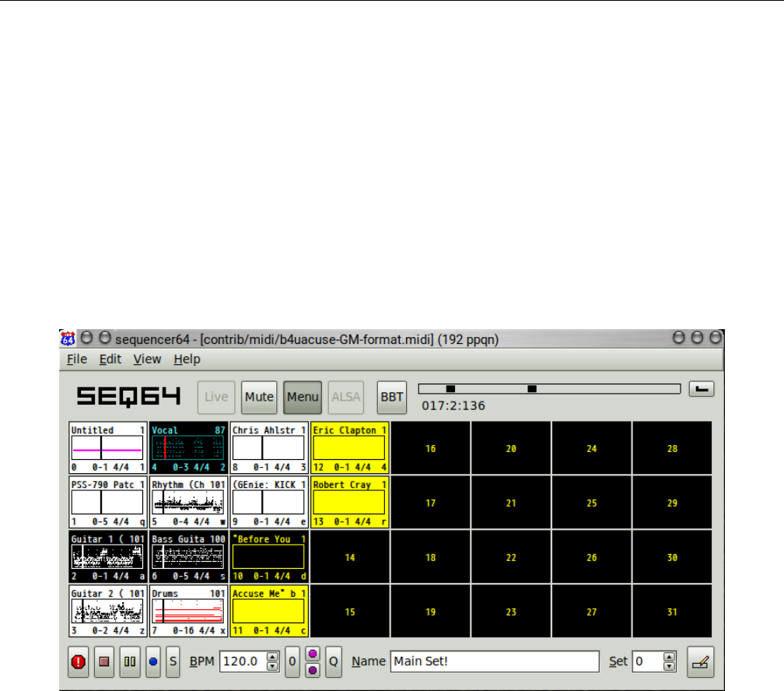
Task: Click empty pattern slot 20
Action: (x=511, y=447)
